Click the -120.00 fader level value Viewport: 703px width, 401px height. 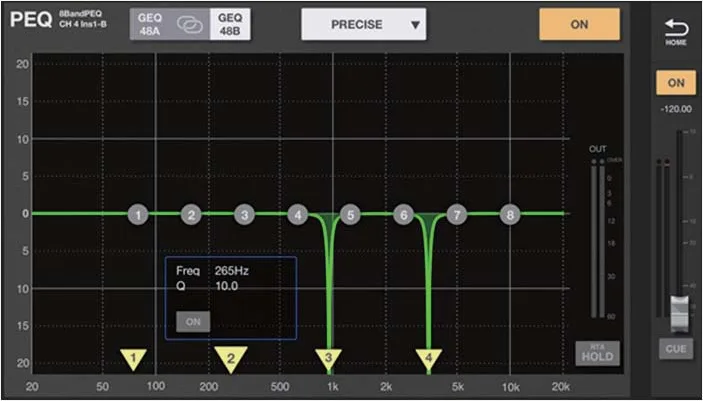[x=676, y=109]
